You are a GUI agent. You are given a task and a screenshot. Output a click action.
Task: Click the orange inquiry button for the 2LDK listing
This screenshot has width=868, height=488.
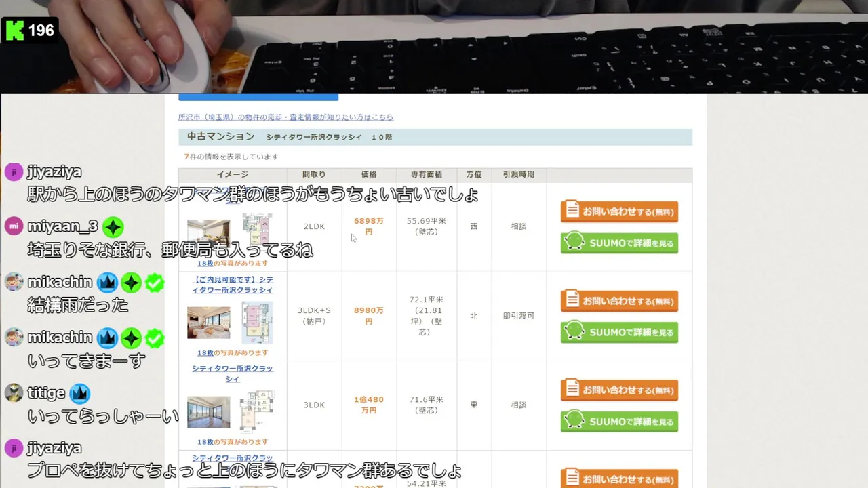coord(619,211)
